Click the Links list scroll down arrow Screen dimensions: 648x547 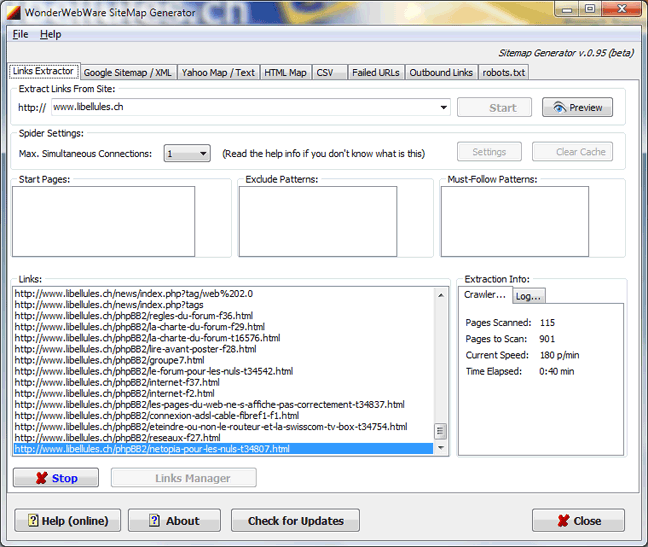click(x=441, y=448)
